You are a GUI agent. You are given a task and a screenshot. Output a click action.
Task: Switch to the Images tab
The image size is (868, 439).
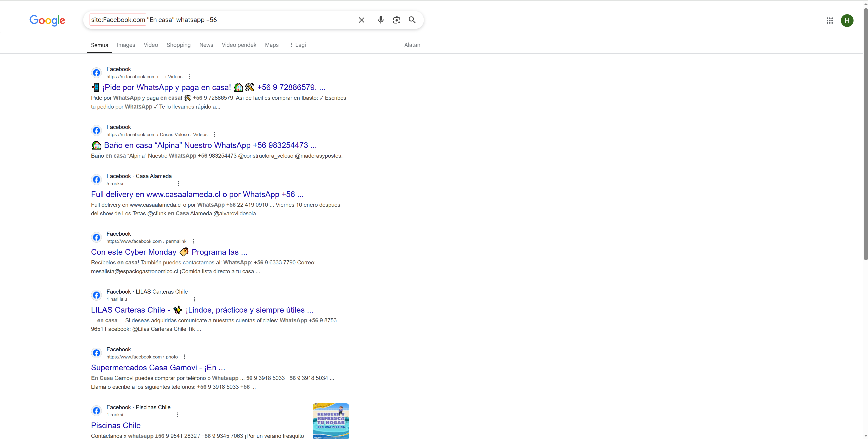click(126, 45)
